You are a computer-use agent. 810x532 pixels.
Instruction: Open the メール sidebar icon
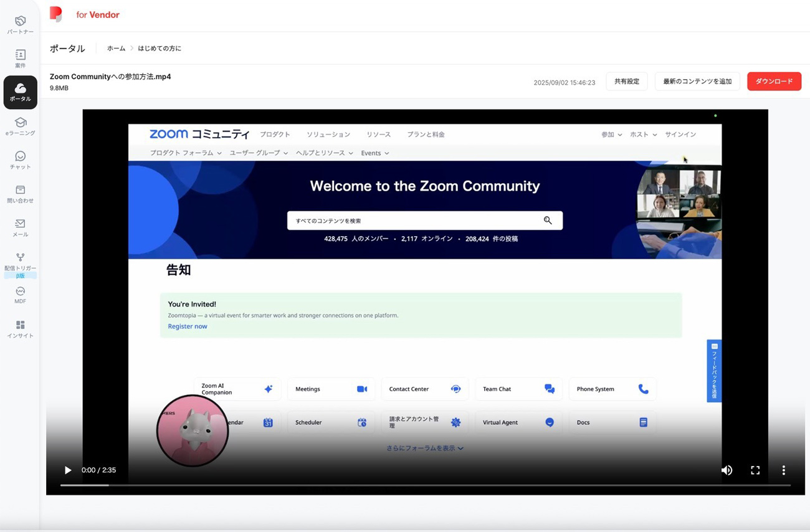[x=20, y=227]
